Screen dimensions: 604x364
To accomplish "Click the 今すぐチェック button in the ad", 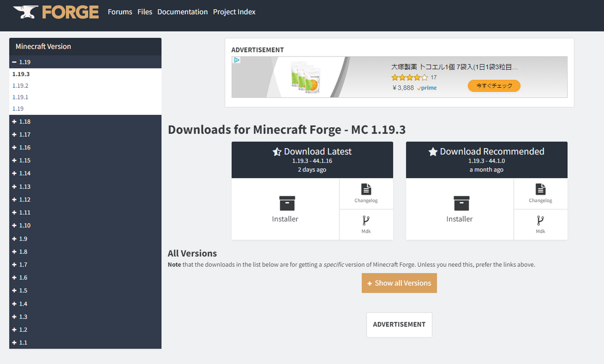I will (494, 86).
